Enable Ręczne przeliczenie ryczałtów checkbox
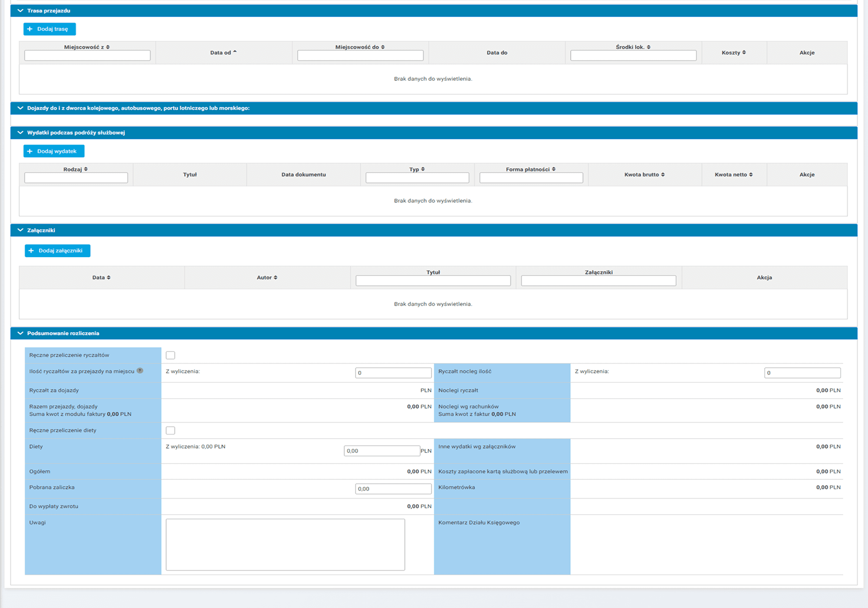 pos(171,355)
